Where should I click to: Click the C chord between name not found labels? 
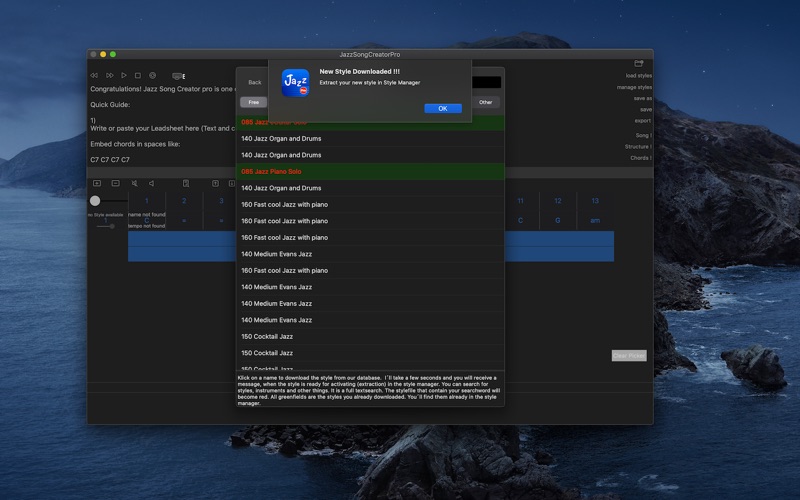[x=146, y=220]
